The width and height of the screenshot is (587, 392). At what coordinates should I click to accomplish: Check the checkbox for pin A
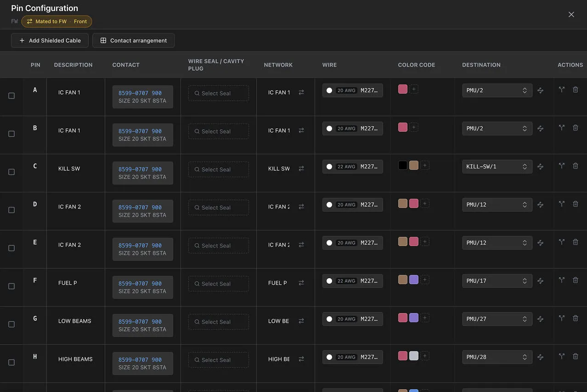(11, 96)
